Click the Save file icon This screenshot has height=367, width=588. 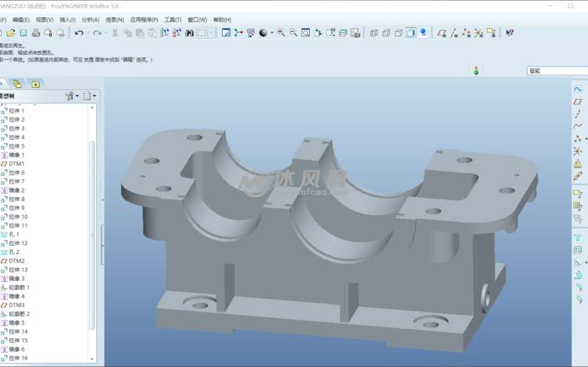click(x=24, y=33)
